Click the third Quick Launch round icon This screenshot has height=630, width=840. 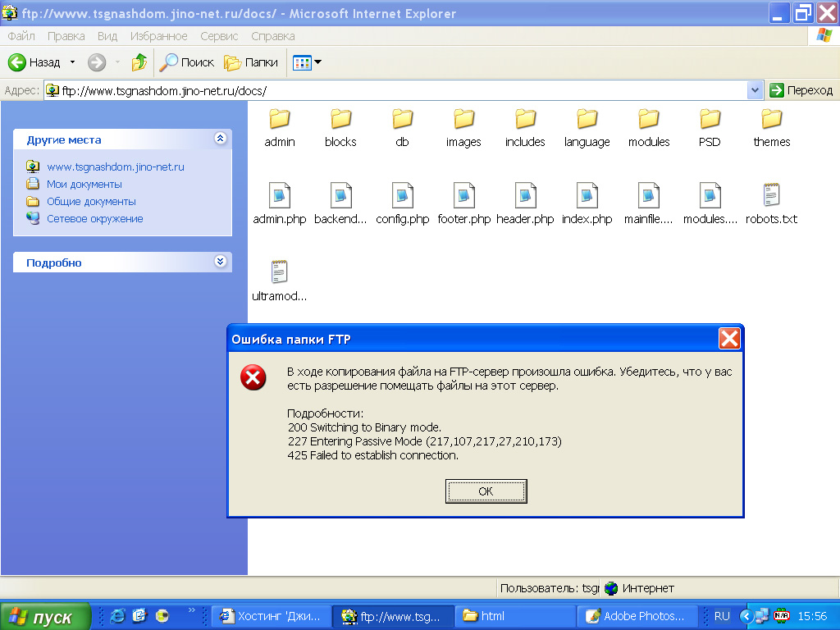(x=162, y=617)
